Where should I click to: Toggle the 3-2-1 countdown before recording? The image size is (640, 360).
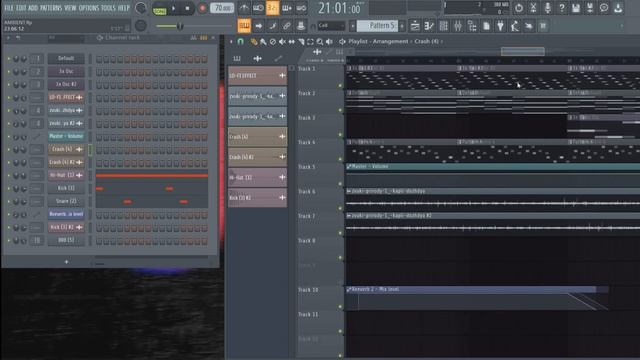click(x=272, y=8)
